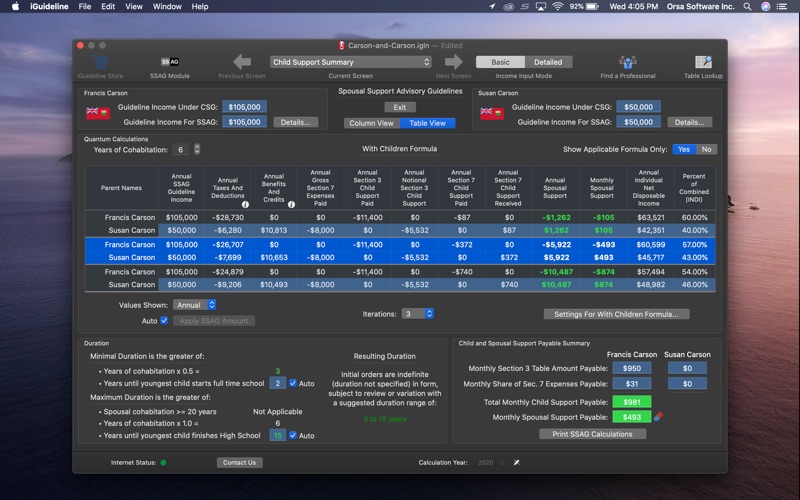Open the View menu
The width and height of the screenshot is (800, 500).
(x=134, y=7)
